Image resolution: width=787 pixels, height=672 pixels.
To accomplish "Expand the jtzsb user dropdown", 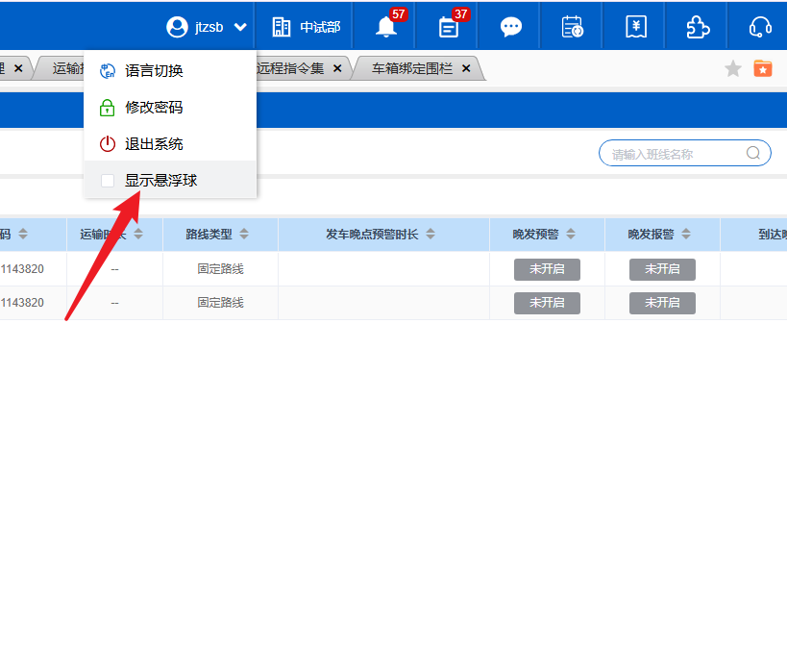I will 207,27.
